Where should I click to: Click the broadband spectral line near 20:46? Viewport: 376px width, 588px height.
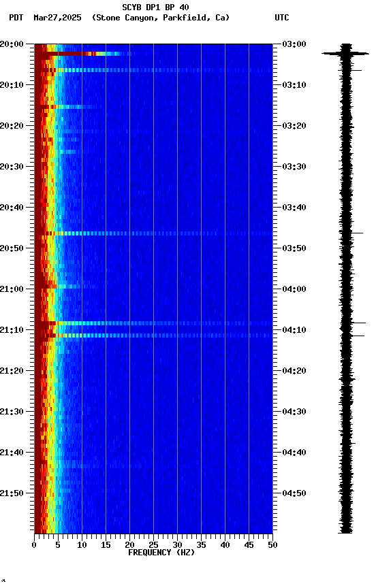pyautogui.click(x=153, y=233)
